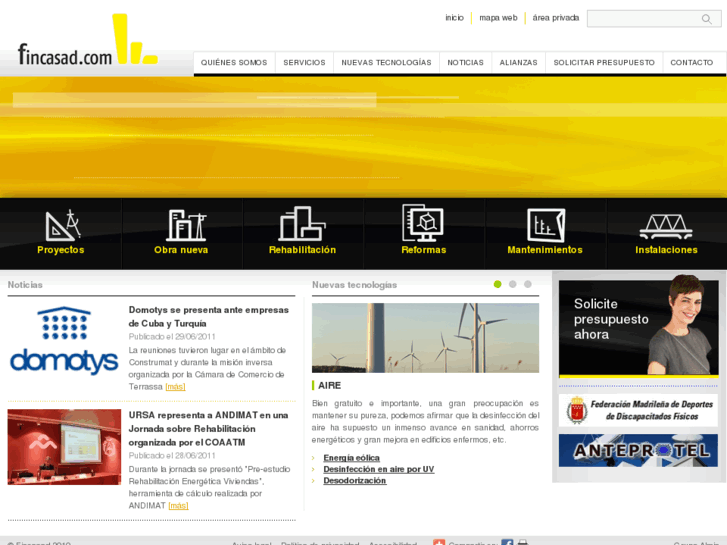Viewport: 727px width, 545px height.
Task: Open Desinfección en aire por UV link
Action: [x=379, y=469]
